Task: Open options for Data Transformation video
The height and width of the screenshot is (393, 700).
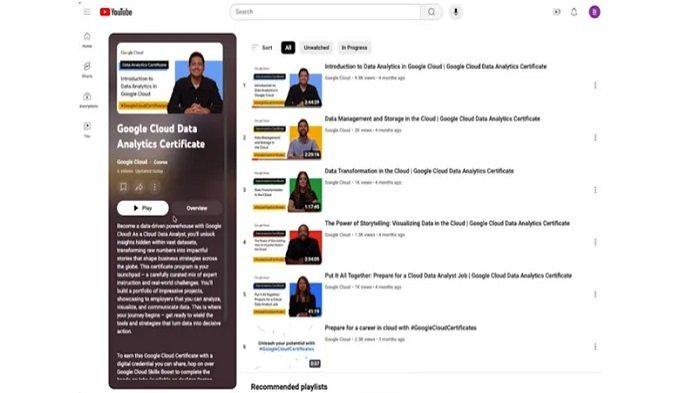Action: tap(595, 190)
